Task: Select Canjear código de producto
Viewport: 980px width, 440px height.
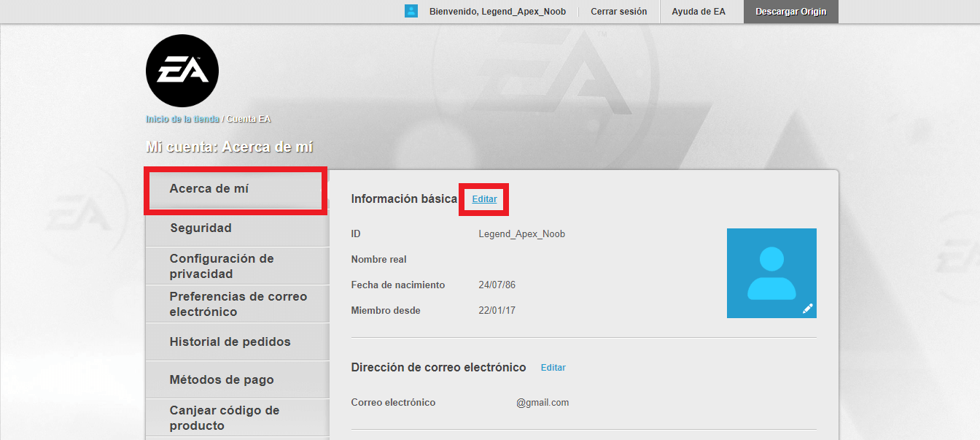Action: click(237, 418)
